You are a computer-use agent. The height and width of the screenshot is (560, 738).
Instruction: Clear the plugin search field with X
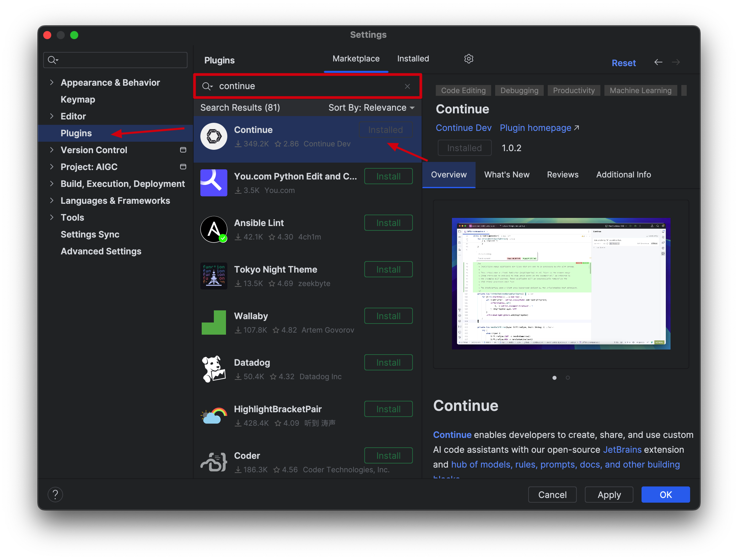(x=407, y=86)
